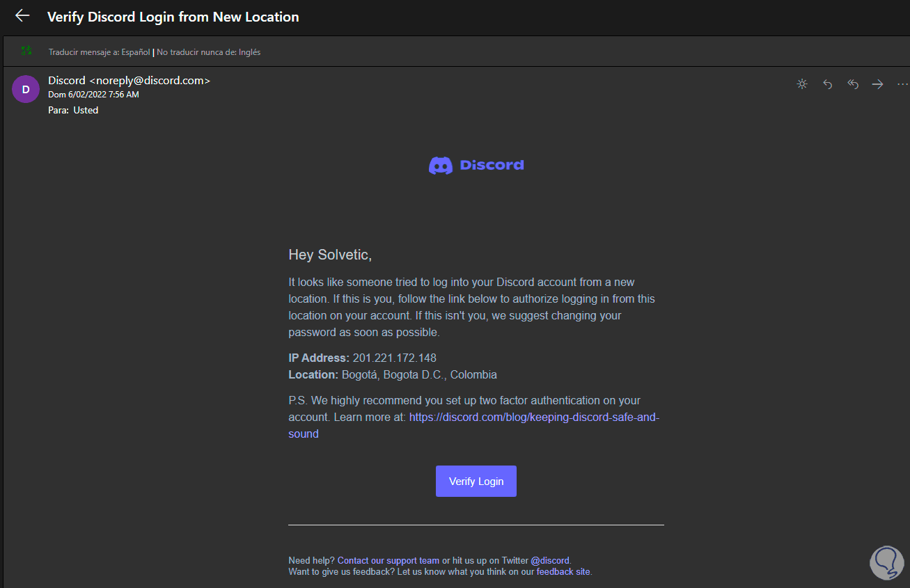Choose never translate from Inglés
The height and width of the screenshot is (588, 910).
(x=209, y=52)
